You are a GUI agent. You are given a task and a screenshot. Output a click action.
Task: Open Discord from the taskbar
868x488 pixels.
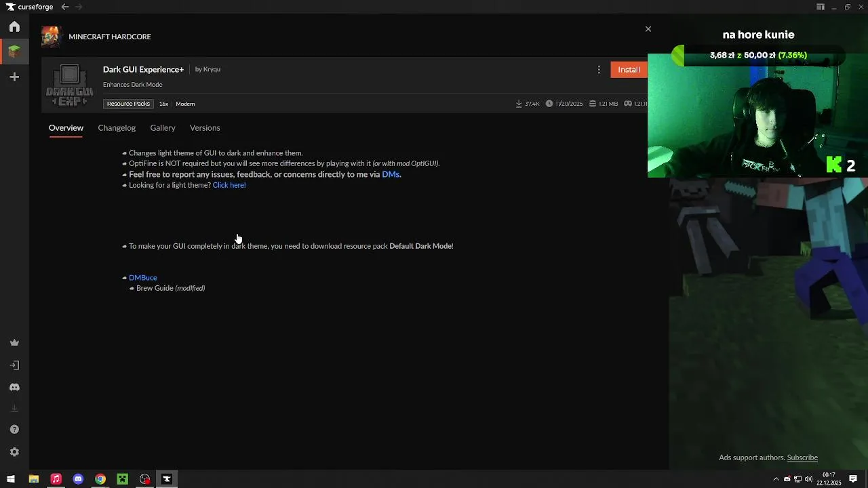click(78, 479)
